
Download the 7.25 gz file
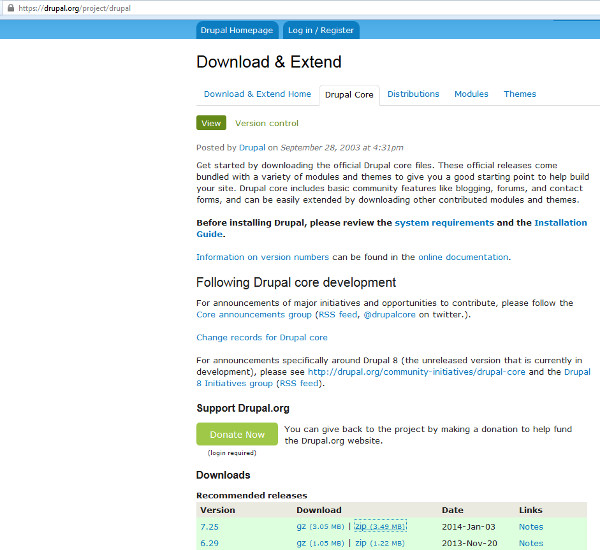[x=320, y=527]
